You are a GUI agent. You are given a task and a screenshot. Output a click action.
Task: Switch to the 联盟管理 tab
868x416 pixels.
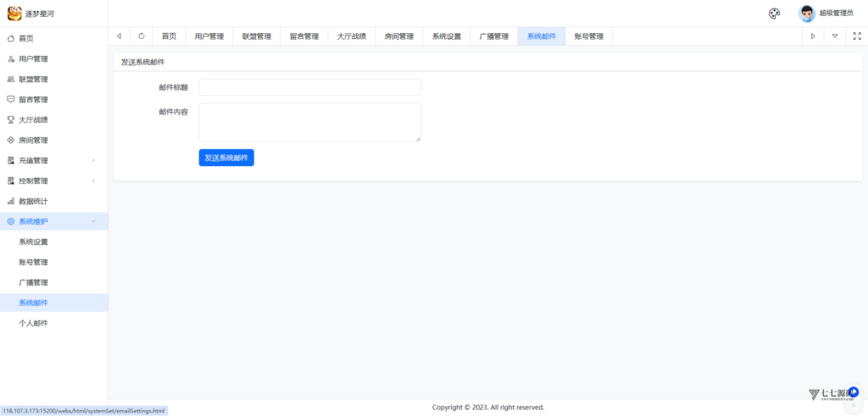click(x=257, y=36)
